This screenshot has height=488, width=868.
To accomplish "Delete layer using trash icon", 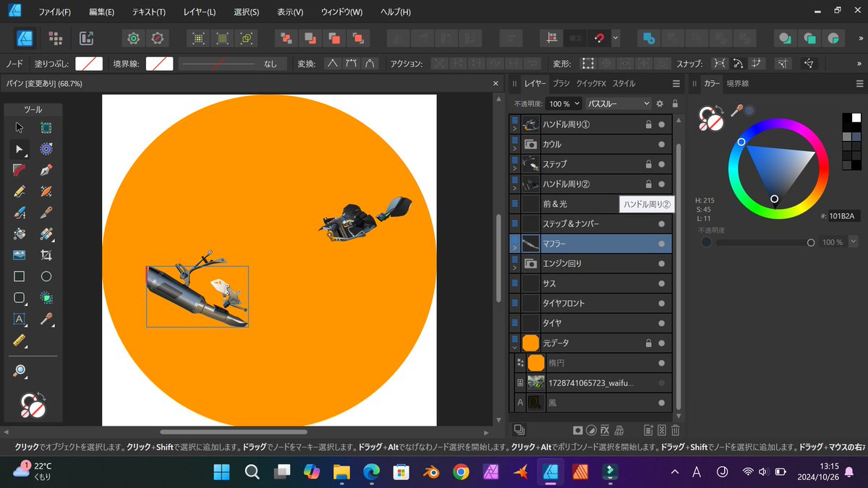I will (676, 430).
